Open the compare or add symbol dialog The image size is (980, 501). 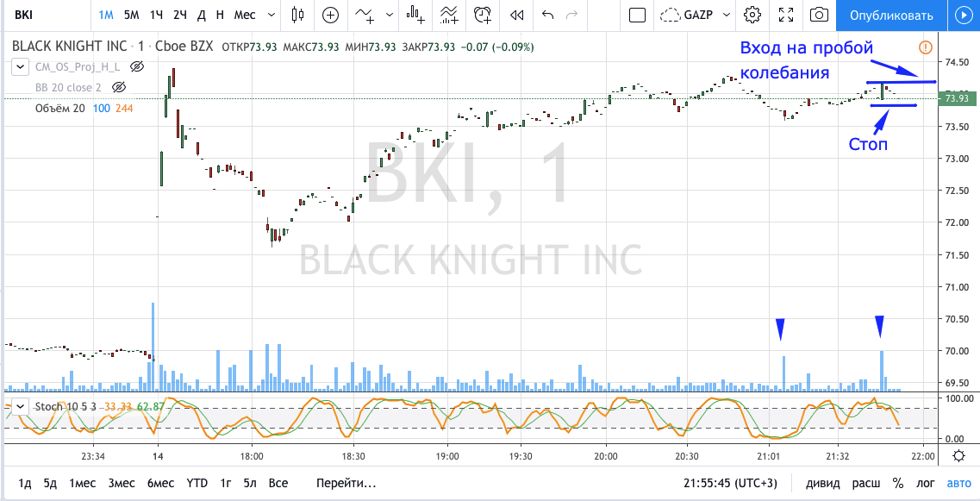coord(330,15)
